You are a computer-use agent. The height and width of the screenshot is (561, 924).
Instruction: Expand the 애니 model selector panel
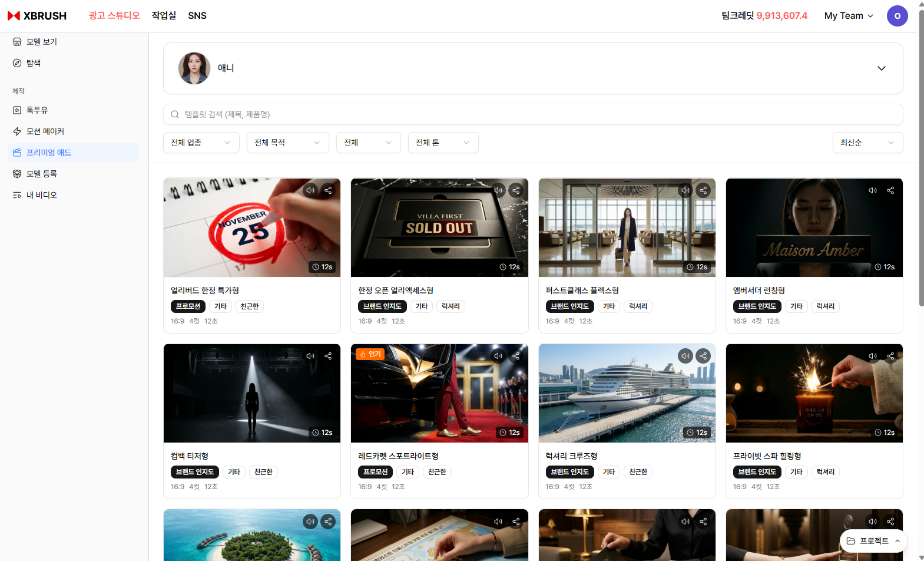click(x=881, y=68)
